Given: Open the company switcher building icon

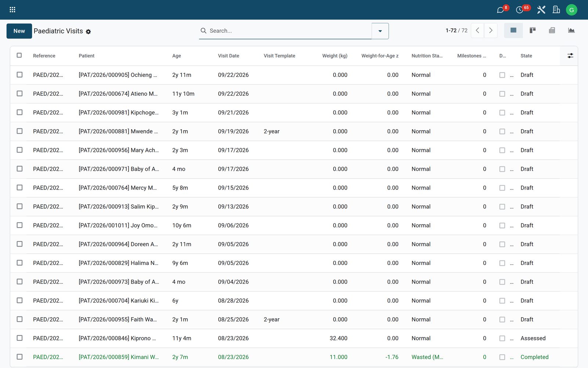Looking at the screenshot, I should [556, 10].
